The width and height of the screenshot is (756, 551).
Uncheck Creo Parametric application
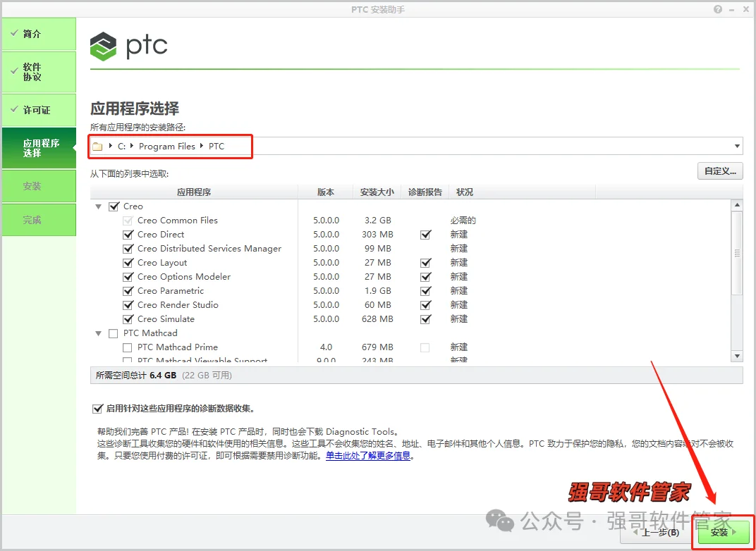[128, 291]
